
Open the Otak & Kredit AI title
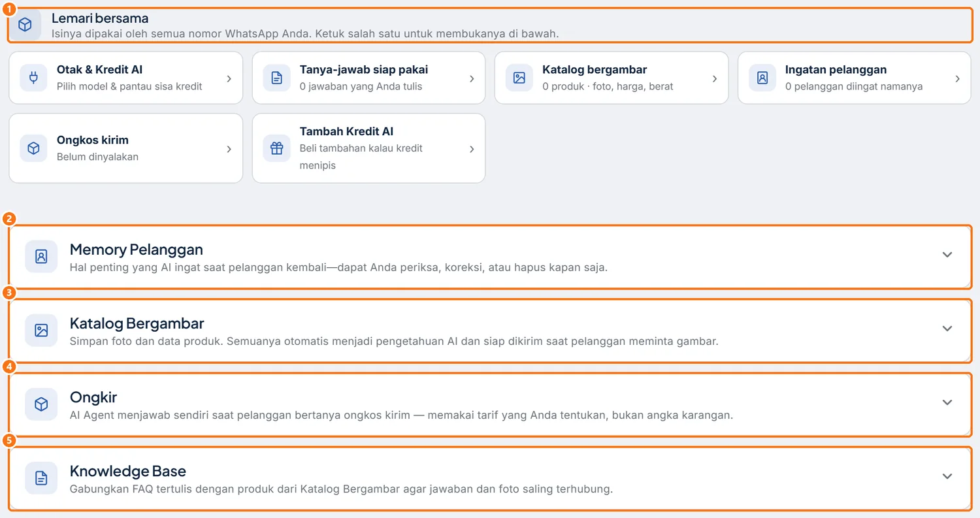[x=99, y=70]
